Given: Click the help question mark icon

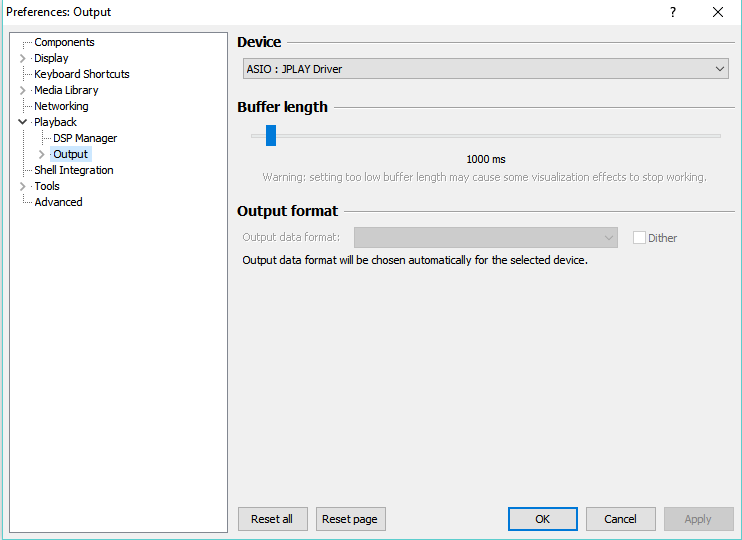Looking at the screenshot, I should (673, 12).
